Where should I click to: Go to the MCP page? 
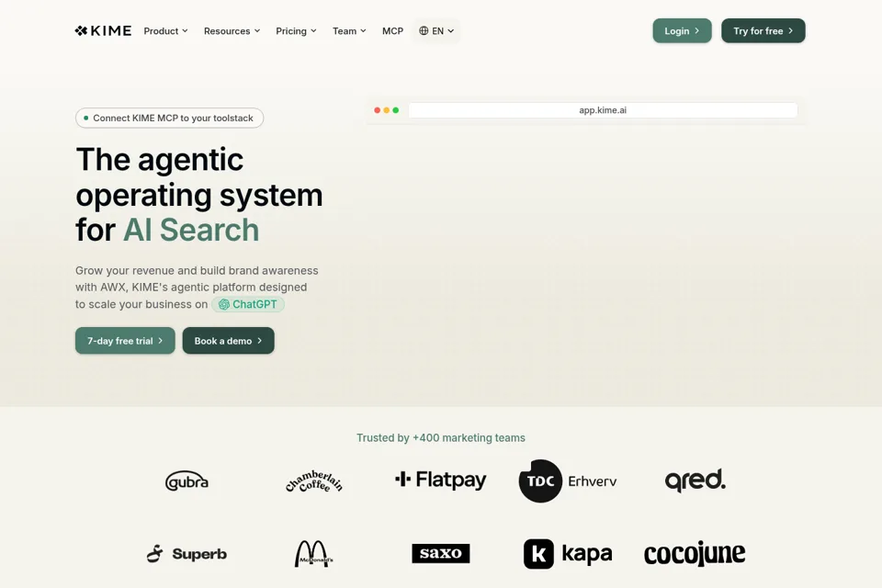(392, 31)
